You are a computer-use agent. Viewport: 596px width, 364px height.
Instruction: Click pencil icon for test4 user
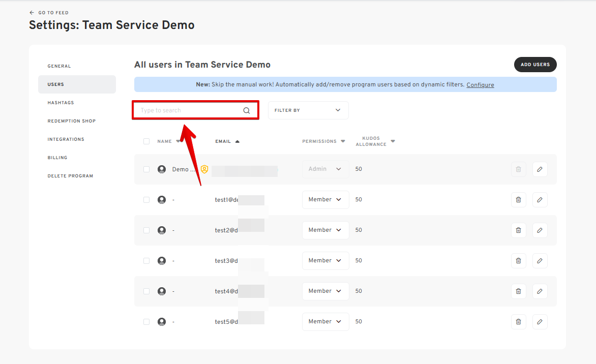pos(540,291)
